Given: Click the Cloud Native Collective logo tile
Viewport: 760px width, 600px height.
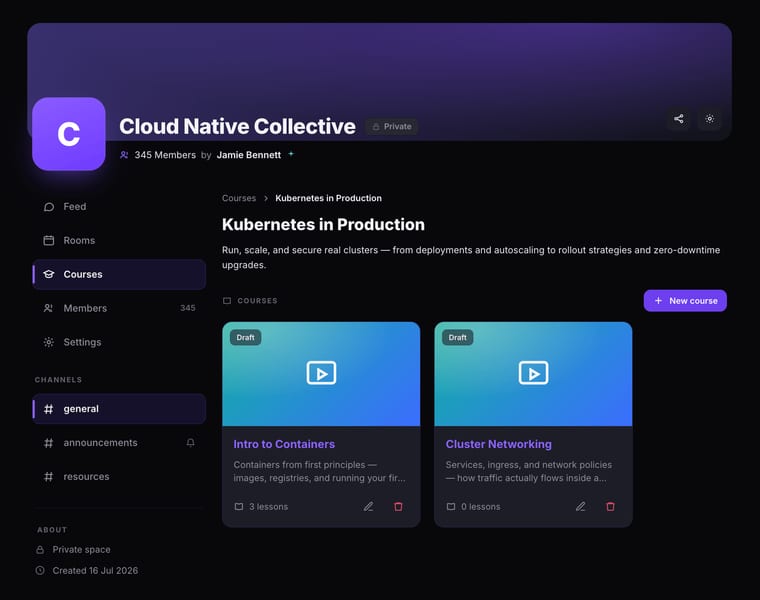Looking at the screenshot, I should click(69, 134).
